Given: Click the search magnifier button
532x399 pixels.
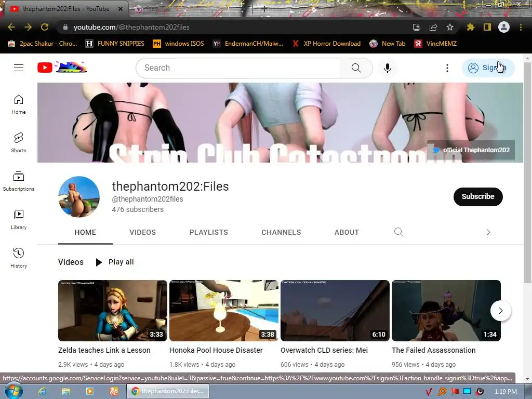Looking at the screenshot, I should [356, 68].
